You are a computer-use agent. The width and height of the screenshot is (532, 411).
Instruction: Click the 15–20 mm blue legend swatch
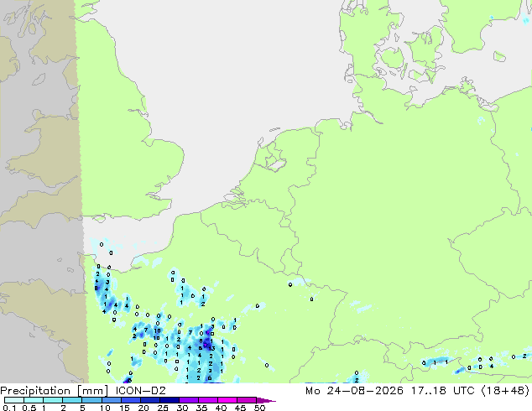[x=130, y=400]
